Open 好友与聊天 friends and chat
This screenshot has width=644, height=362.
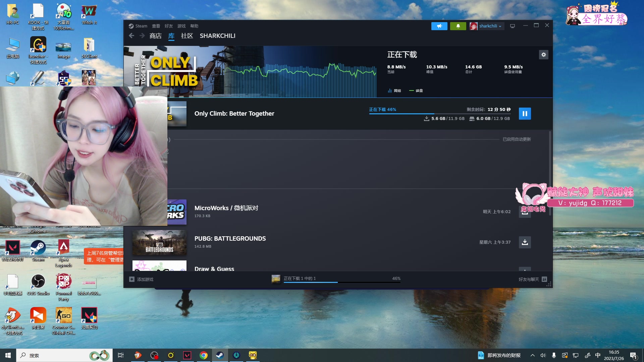click(x=533, y=279)
